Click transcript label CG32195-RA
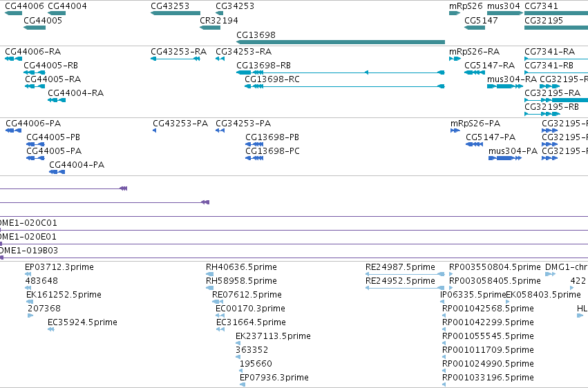 pos(552,93)
